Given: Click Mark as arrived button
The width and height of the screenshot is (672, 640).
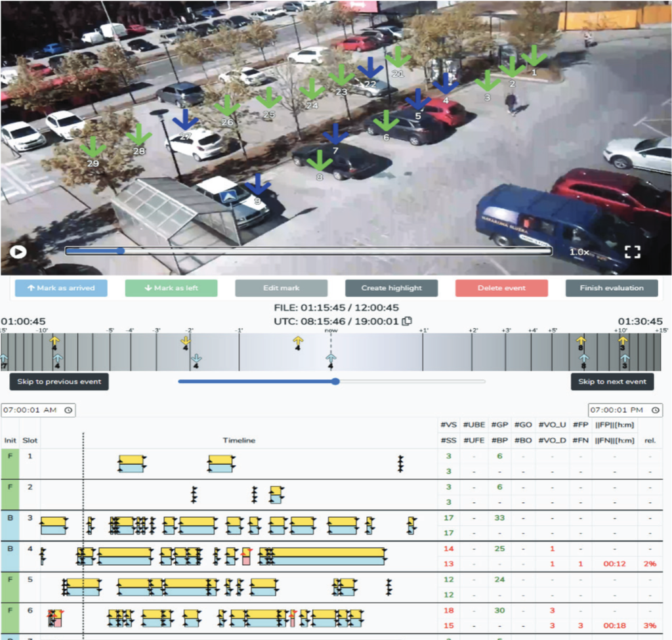Looking at the screenshot, I should point(61,288).
